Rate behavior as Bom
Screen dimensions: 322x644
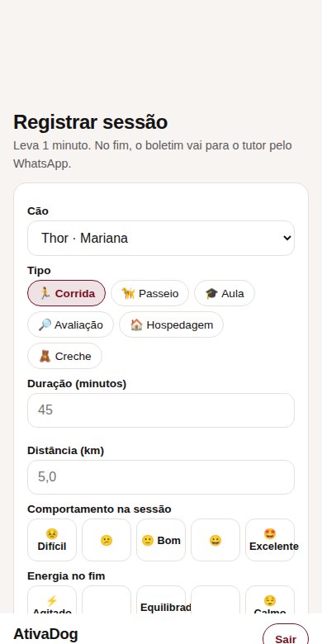click(161, 540)
